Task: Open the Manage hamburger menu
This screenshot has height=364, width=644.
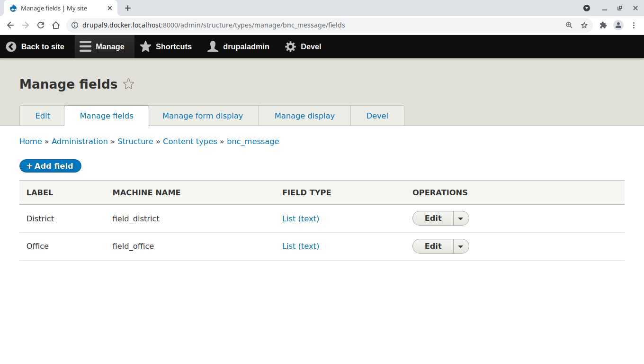Action: 85,46
